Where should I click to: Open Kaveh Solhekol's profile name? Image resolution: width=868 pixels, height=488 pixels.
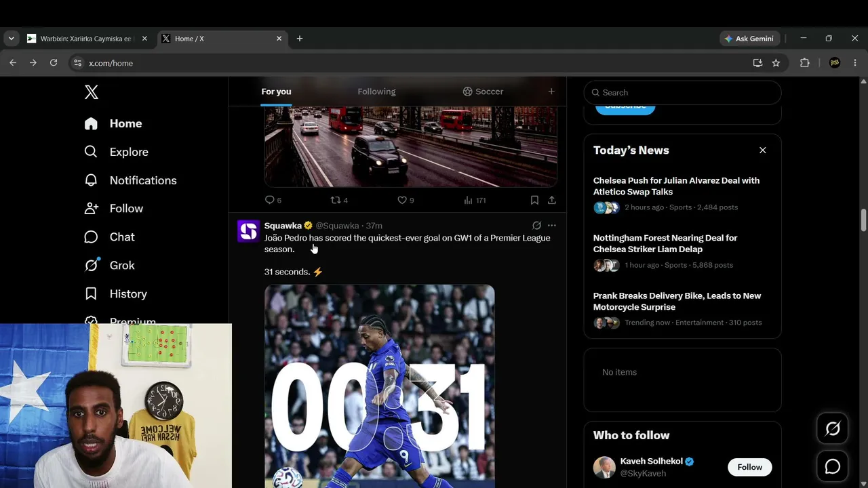651,462
